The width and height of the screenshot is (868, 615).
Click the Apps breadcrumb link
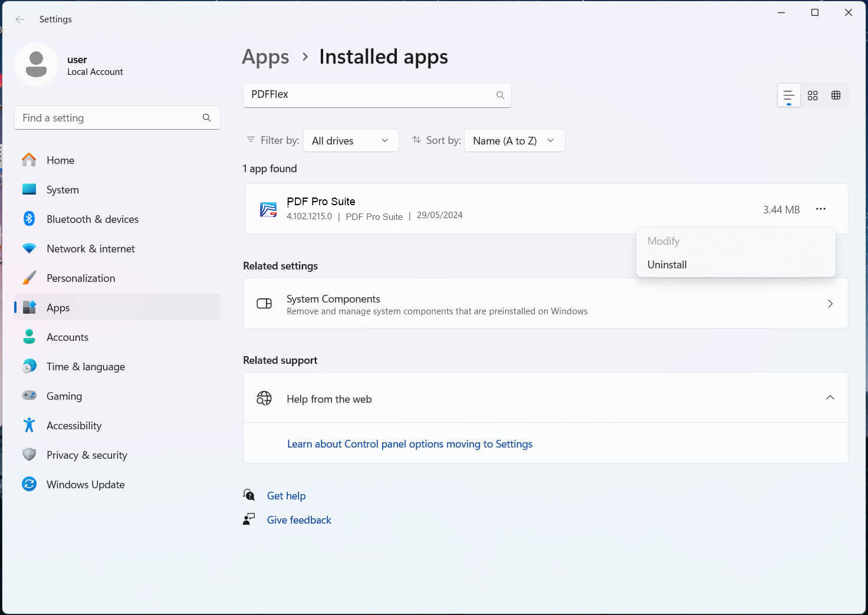(x=265, y=57)
